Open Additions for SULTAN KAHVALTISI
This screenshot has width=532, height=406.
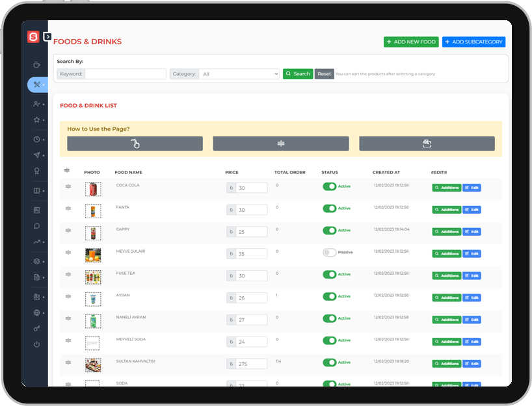(447, 364)
